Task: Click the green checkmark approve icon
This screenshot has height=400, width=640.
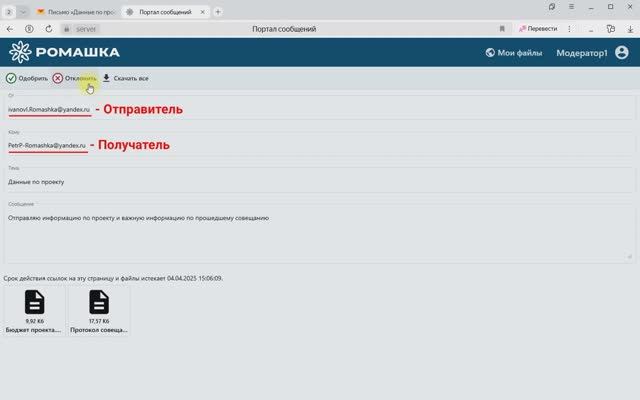Action: (x=11, y=78)
